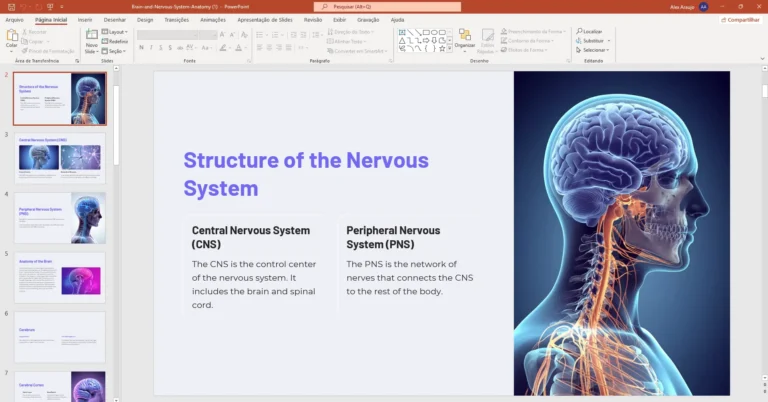The width and height of the screenshot is (768, 402).
Task: Click the Localizar find command
Action: [x=589, y=31]
